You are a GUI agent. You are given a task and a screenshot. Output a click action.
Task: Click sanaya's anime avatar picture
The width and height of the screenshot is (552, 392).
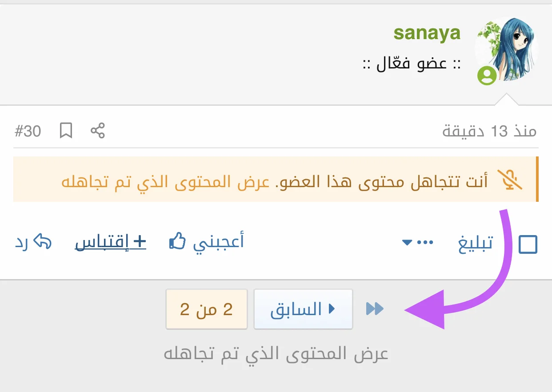click(506, 49)
